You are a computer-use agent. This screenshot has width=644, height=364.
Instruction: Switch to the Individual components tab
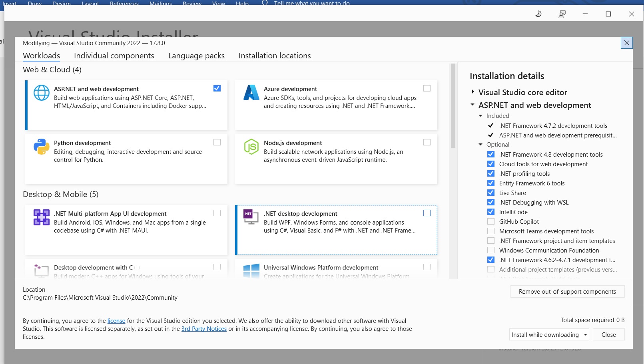point(114,56)
